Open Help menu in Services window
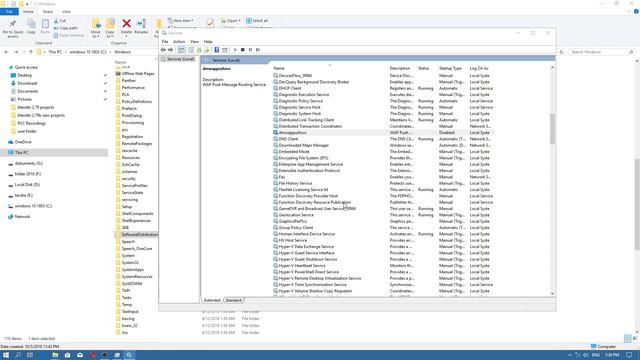 tap(208, 42)
